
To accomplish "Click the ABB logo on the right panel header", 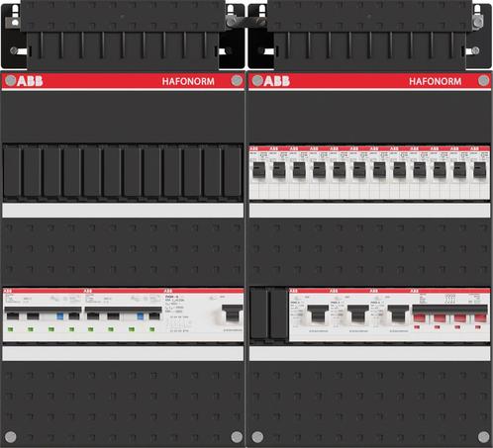I will click(276, 81).
